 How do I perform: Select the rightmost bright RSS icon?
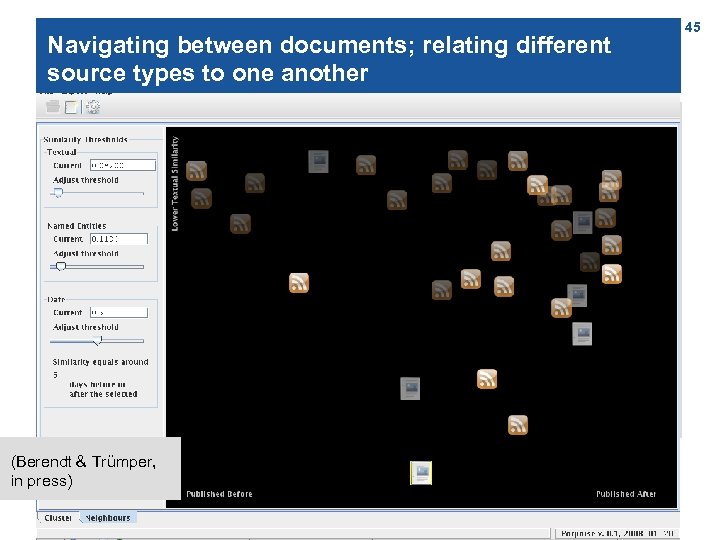point(612,274)
